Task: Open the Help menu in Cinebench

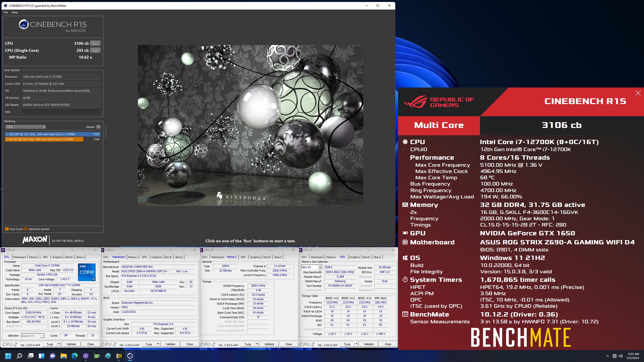Action: tap(15, 12)
